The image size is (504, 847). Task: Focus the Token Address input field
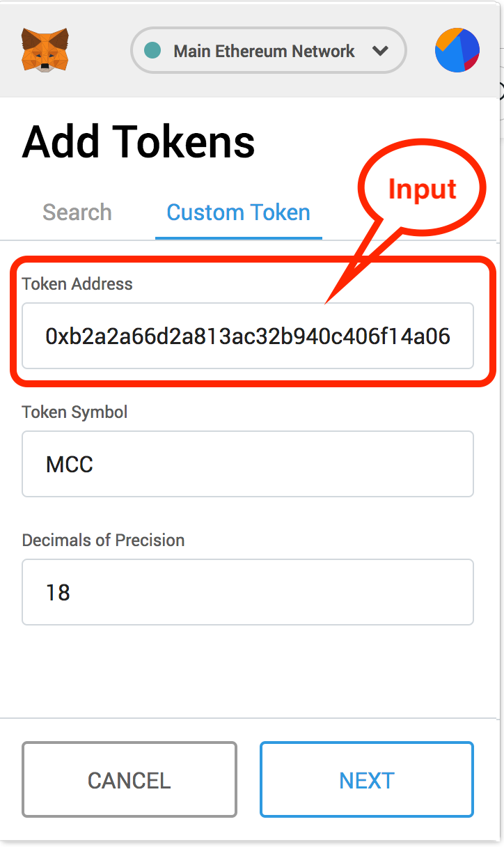[248, 336]
